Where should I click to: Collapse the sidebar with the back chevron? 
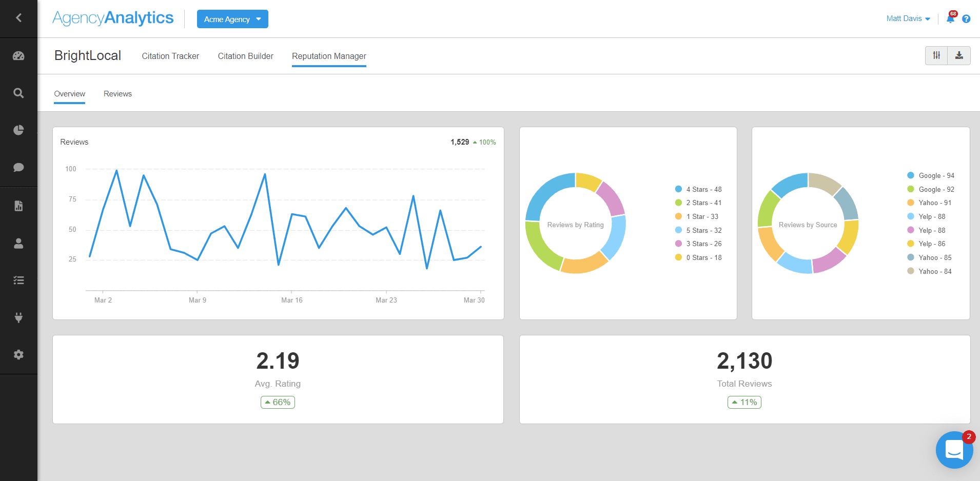coord(18,17)
